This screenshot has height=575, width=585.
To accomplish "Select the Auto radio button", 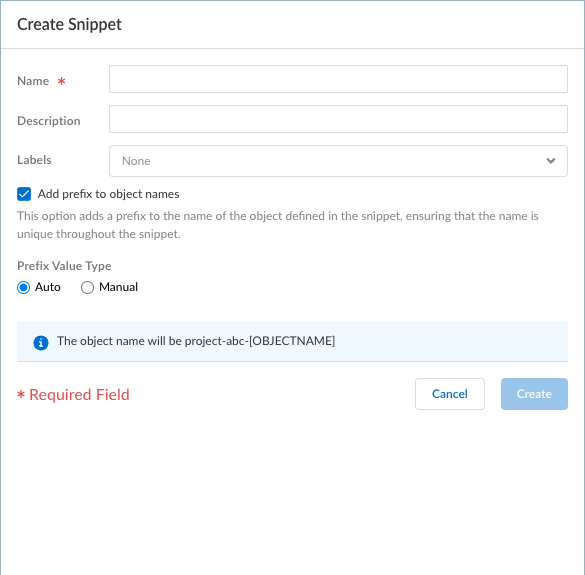I will [x=24, y=287].
